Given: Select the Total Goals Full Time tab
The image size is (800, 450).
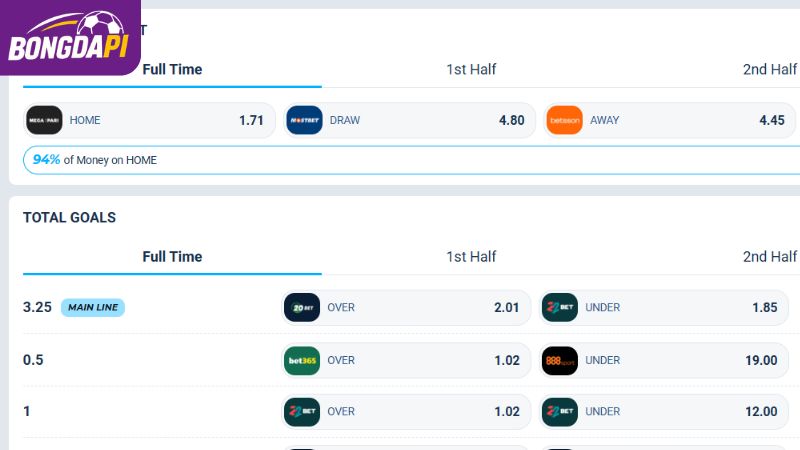Looking at the screenshot, I should coord(172,257).
